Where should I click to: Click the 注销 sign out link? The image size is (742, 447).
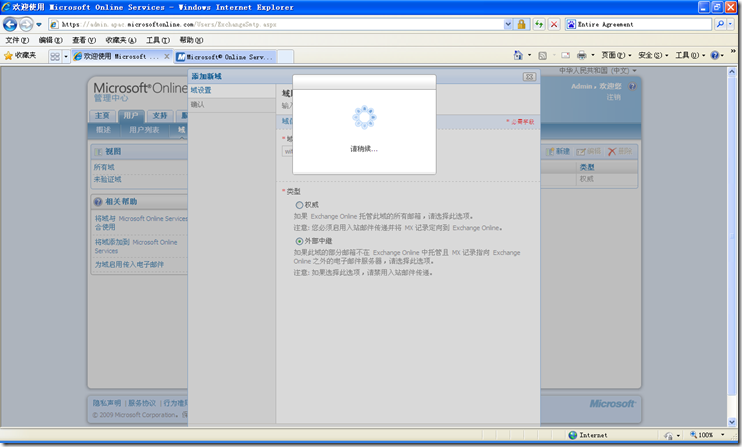614,97
